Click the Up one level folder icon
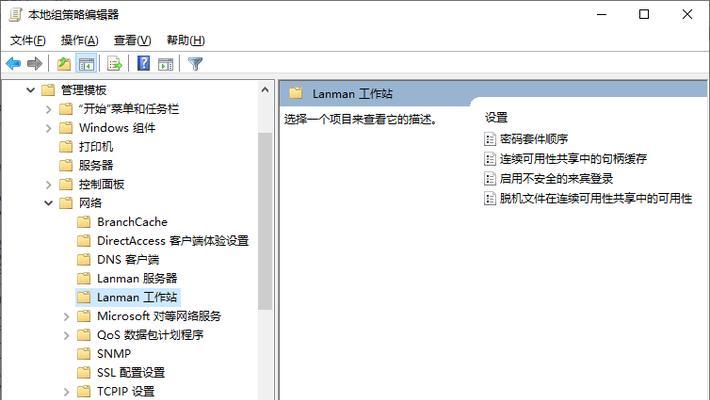 point(63,64)
